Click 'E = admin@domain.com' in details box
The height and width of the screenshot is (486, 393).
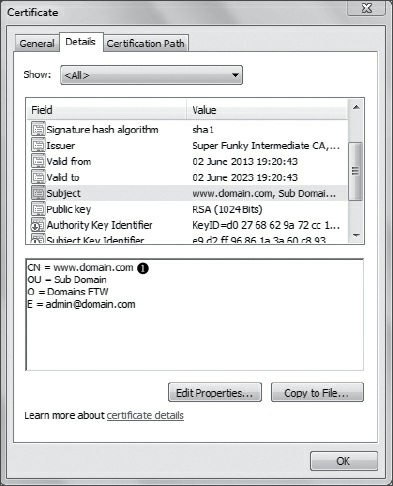(x=81, y=304)
